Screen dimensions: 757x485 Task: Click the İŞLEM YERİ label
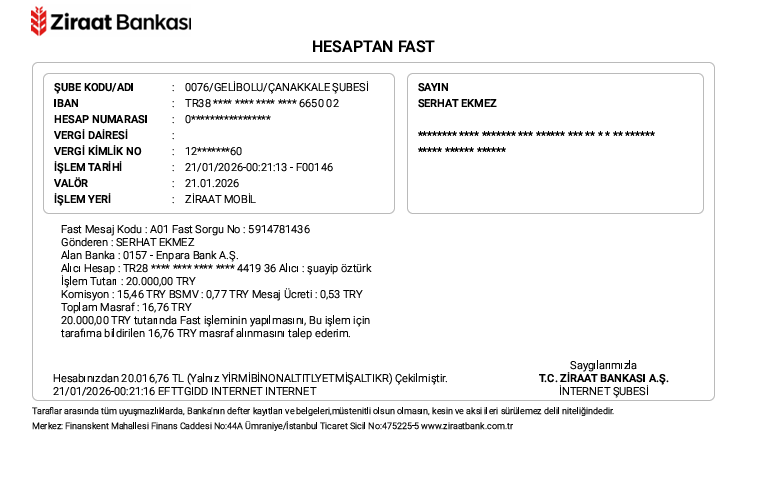(x=82, y=199)
